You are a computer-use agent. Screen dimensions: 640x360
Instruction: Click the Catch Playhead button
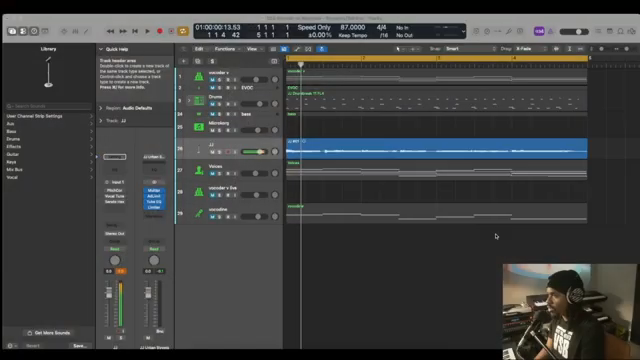coord(322,49)
